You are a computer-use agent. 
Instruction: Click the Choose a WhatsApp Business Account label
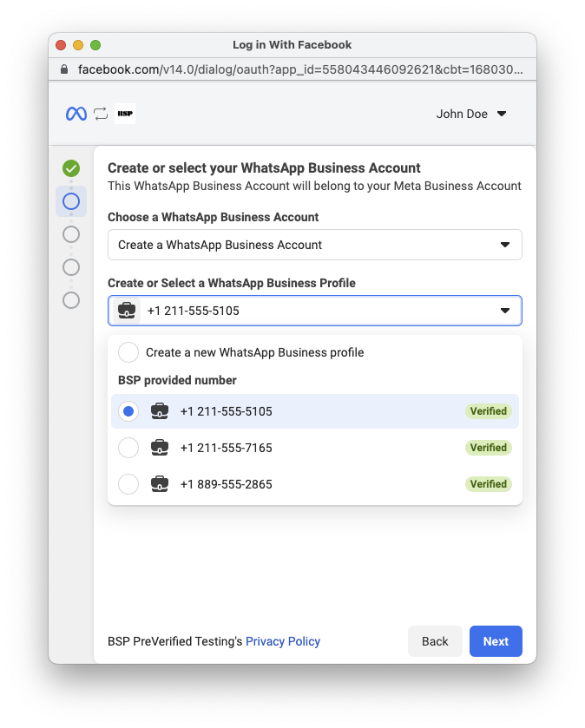click(214, 217)
